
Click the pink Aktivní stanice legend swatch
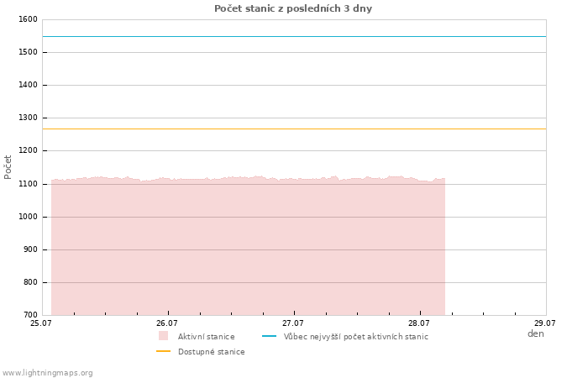pos(163,336)
